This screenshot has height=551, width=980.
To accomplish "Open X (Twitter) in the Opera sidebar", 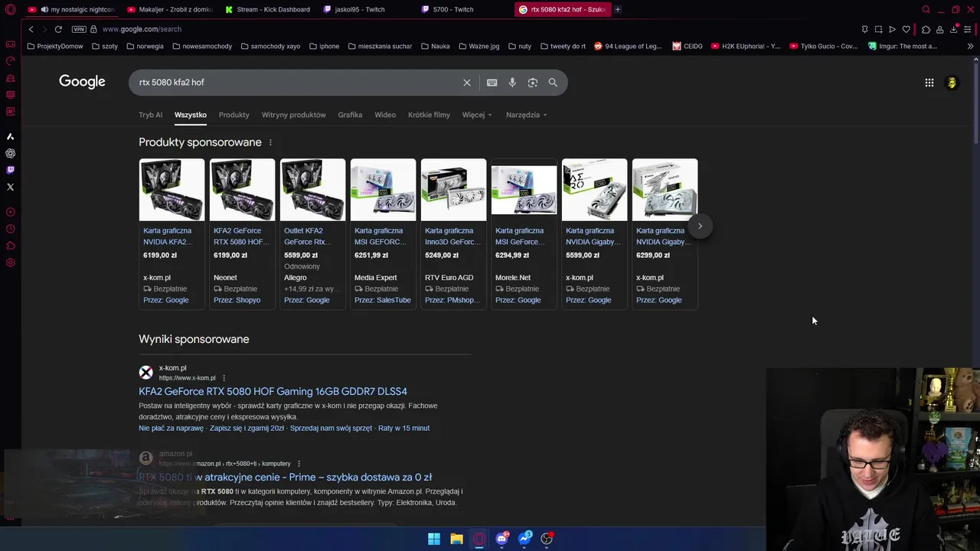I will pos(10,187).
